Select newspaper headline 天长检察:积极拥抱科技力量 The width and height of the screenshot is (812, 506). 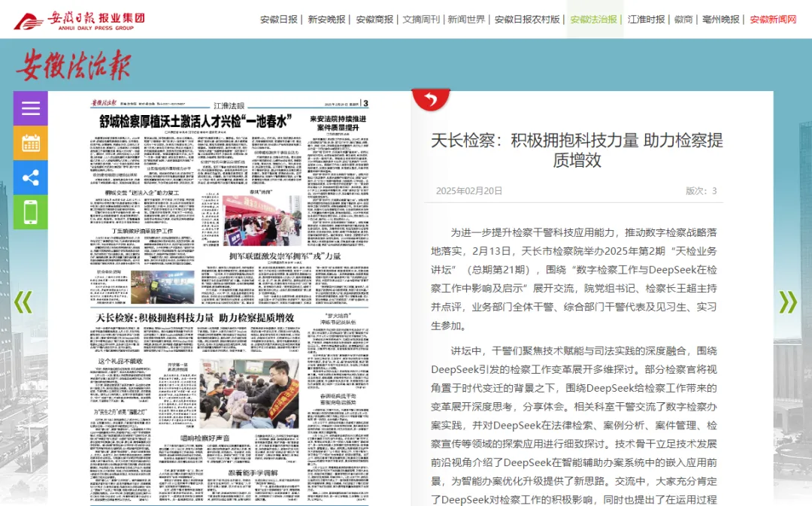click(x=195, y=317)
